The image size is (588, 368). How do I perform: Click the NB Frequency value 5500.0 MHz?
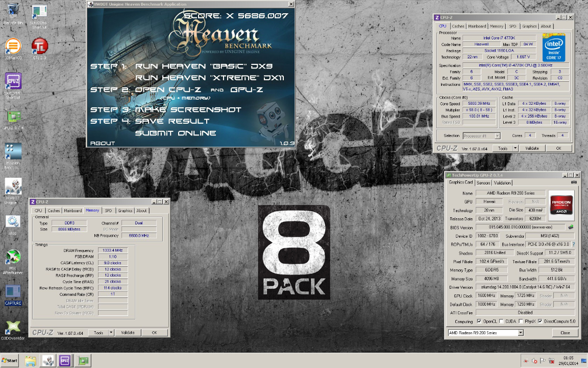click(x=139, y=236)
